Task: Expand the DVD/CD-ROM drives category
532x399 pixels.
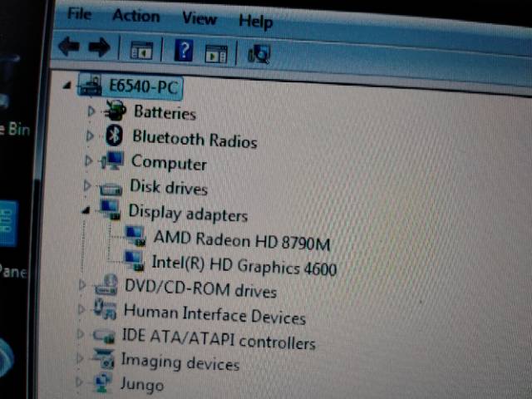Action: click(82, 284)
